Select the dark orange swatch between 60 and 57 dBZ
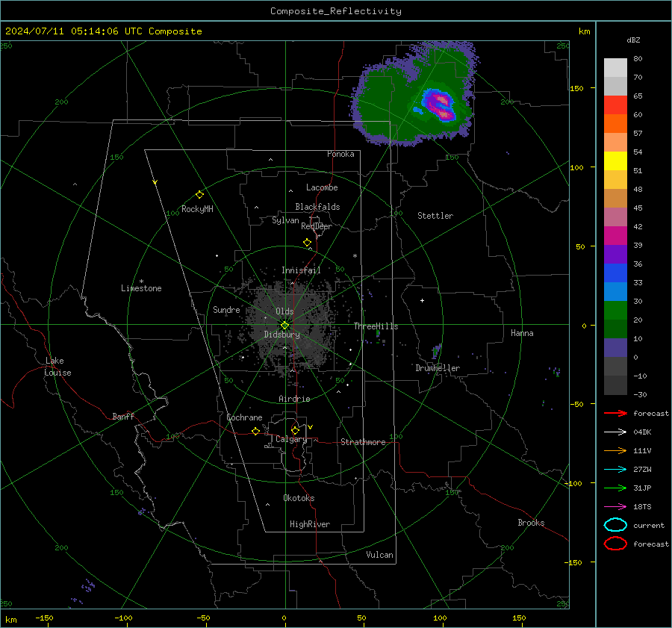This screenshot has height=628, width=672. [x=615, y=123]
